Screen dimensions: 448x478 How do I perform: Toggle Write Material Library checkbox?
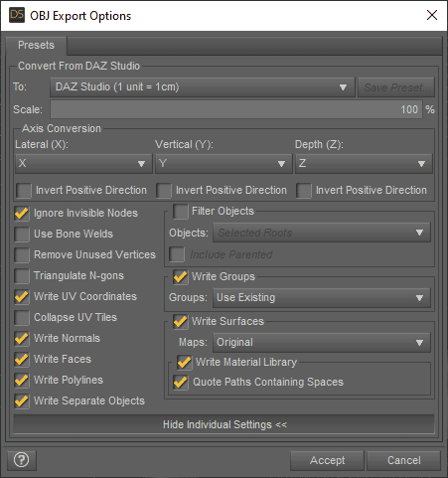click(x=185, y=362)
